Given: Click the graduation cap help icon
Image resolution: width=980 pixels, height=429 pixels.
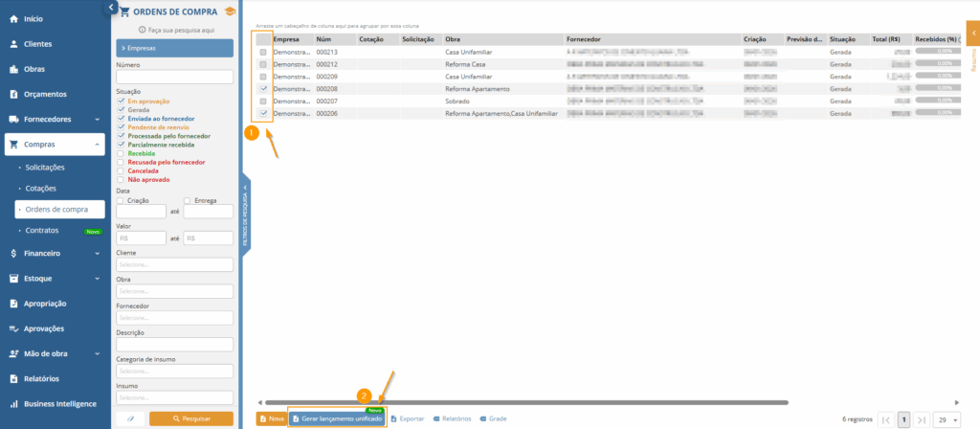Looking at the screenshot, I should (x=229, y=11).
